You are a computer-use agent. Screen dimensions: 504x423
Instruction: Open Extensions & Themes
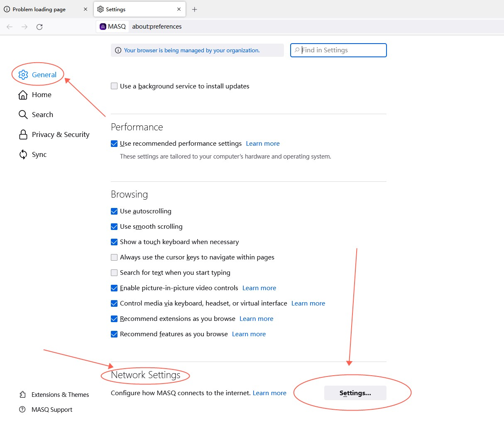click(54, 394)
